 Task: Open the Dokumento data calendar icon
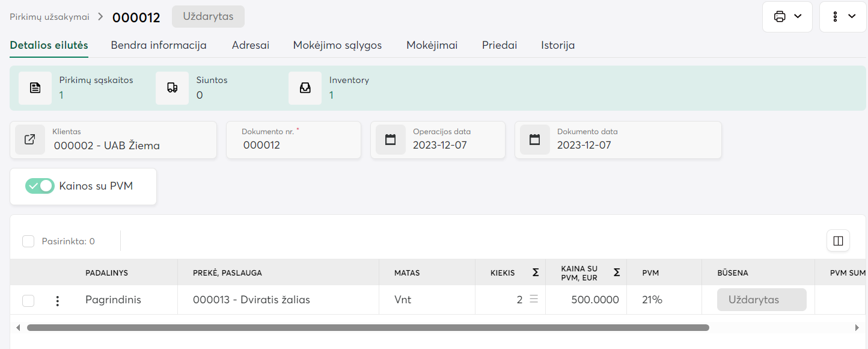tap(535, 140)
